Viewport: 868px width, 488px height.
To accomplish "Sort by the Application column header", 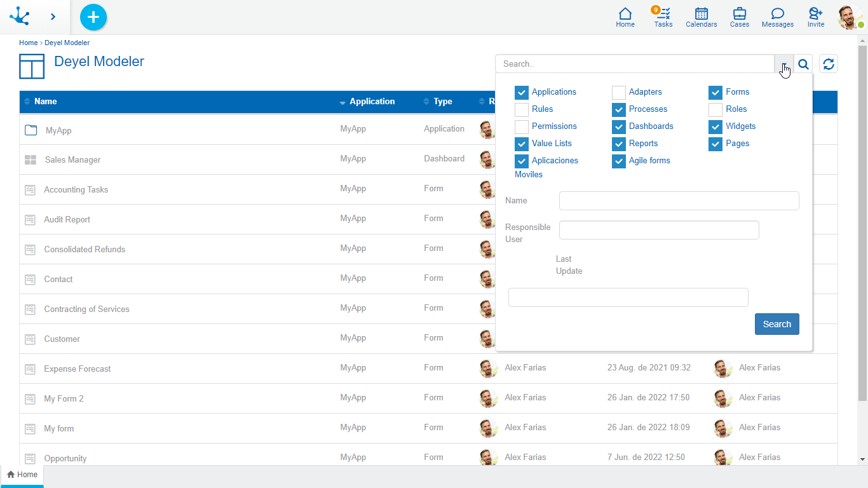I will pyautogui.click(x=372, y=102).
